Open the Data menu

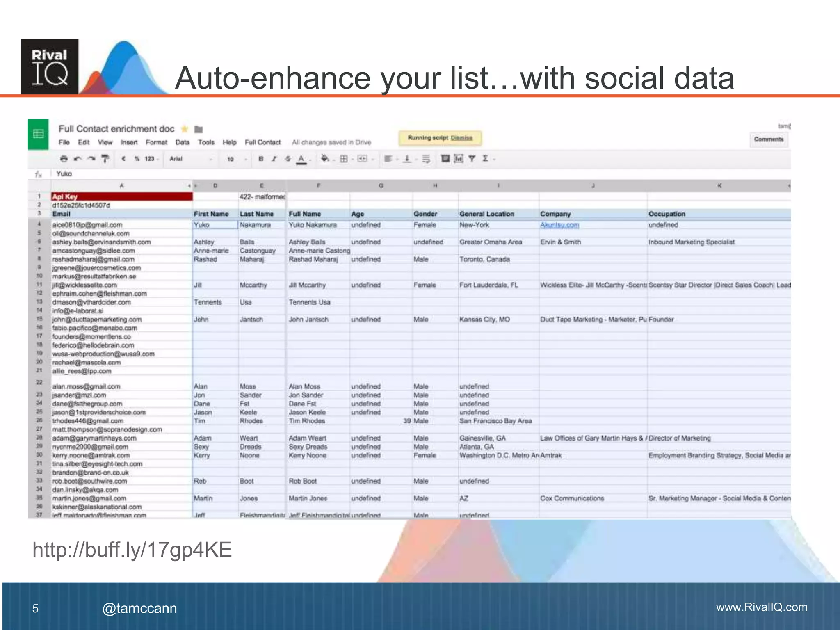coord(182,142)
